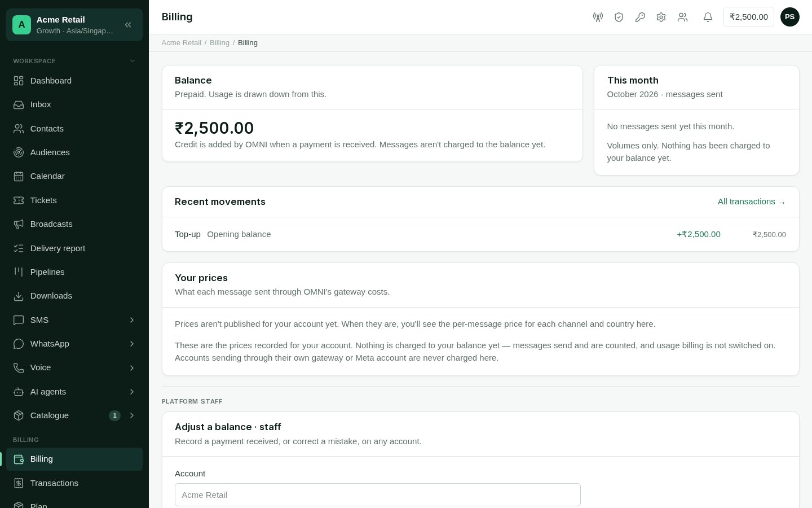812x508 pixels.
Task: Click the Dashboard grid icon
Action: (x=19, y=81)
